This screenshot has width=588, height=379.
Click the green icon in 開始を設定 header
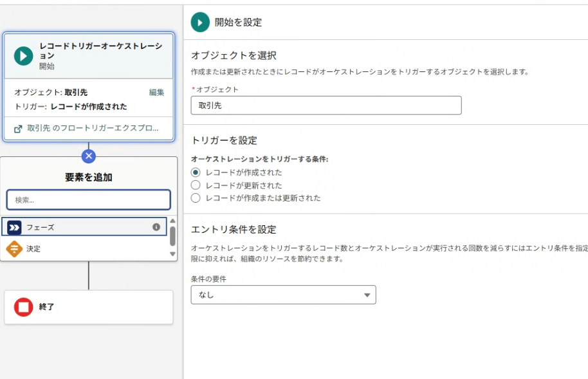(x=200, y=22)
